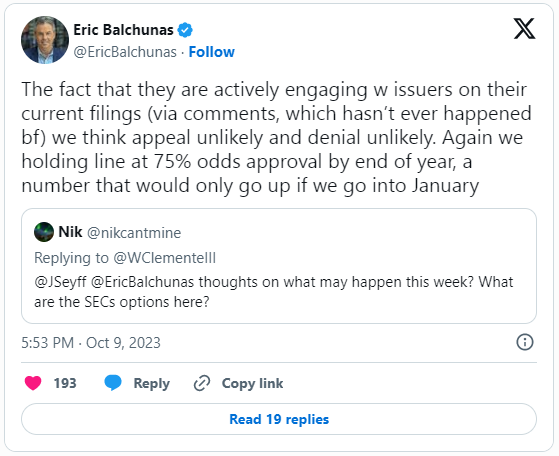Click the 193 likes count
Screen dimensions: 559x456
coord(65,383)
